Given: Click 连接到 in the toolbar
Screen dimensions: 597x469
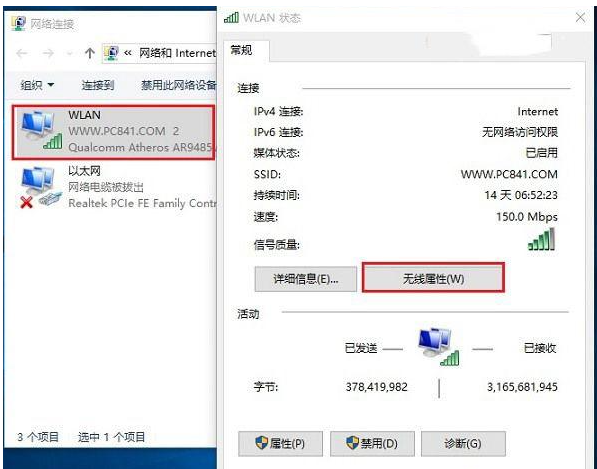Looking at the screenshot, I should click(98, 85).
